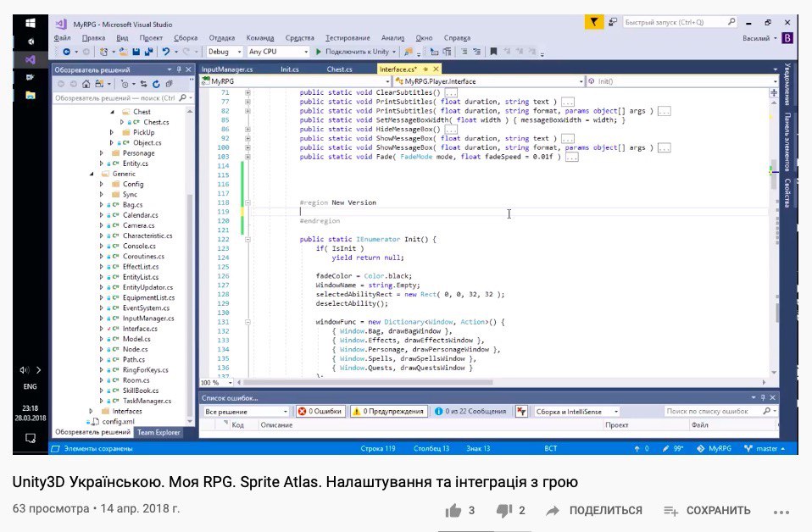Click the Refresh icon in Solution Explorer toolbar
Screen dimensions: 812x532
(156, 84)
